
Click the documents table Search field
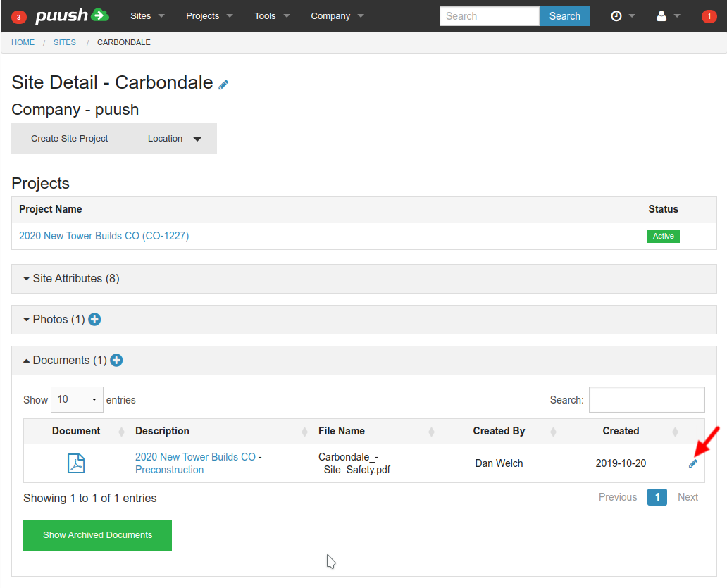tap(646, 399)
